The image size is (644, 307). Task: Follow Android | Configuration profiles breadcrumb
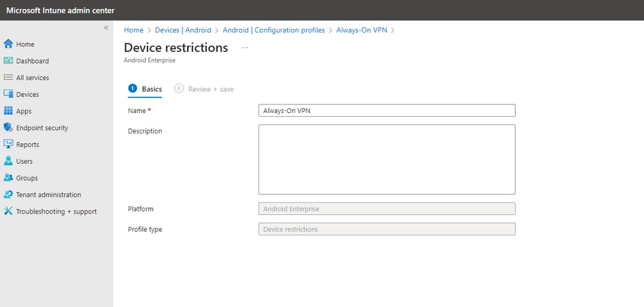(273, 30)
